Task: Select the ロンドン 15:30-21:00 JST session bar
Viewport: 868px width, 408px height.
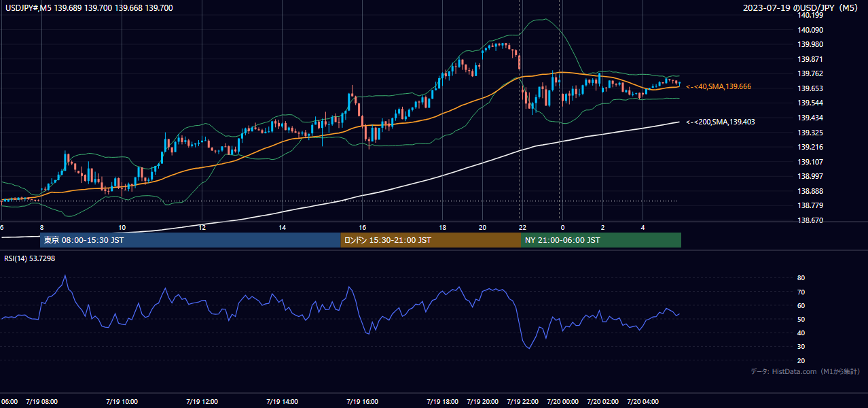Action: (431, 240)
